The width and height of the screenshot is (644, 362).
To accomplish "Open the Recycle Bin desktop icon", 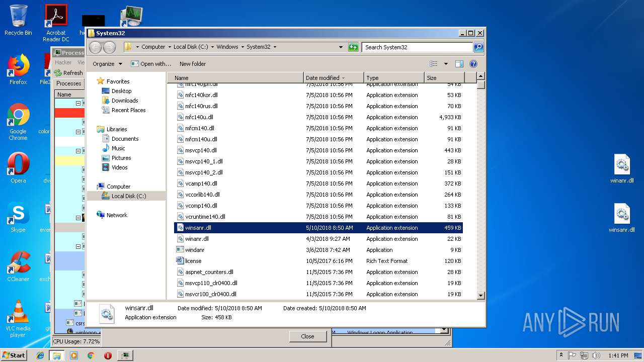I will (18, 20).
